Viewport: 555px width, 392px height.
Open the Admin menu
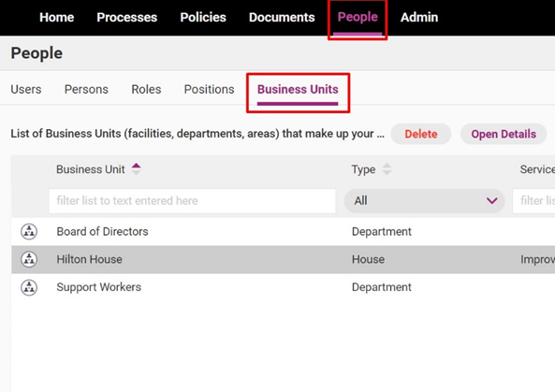[x=419, y=17]
